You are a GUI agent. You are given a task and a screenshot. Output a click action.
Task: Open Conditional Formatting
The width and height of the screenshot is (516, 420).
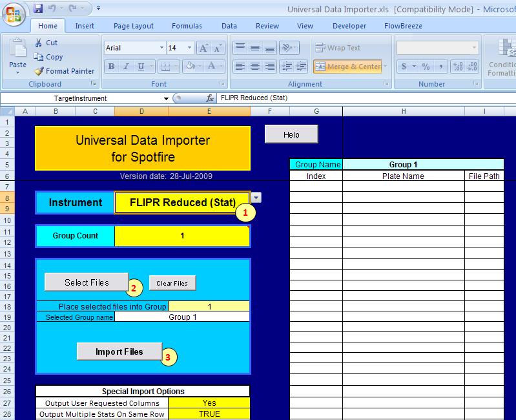click(x=502, y=58)
